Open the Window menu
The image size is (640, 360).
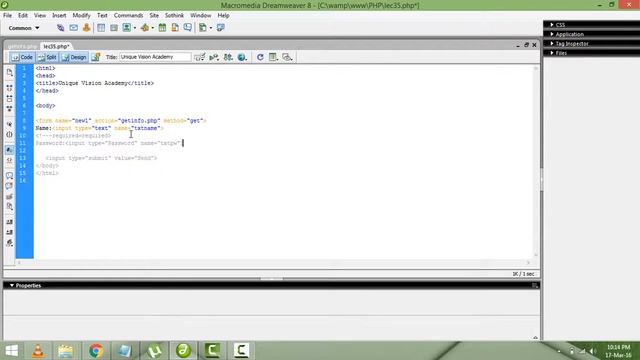click(x=200, y=15)
